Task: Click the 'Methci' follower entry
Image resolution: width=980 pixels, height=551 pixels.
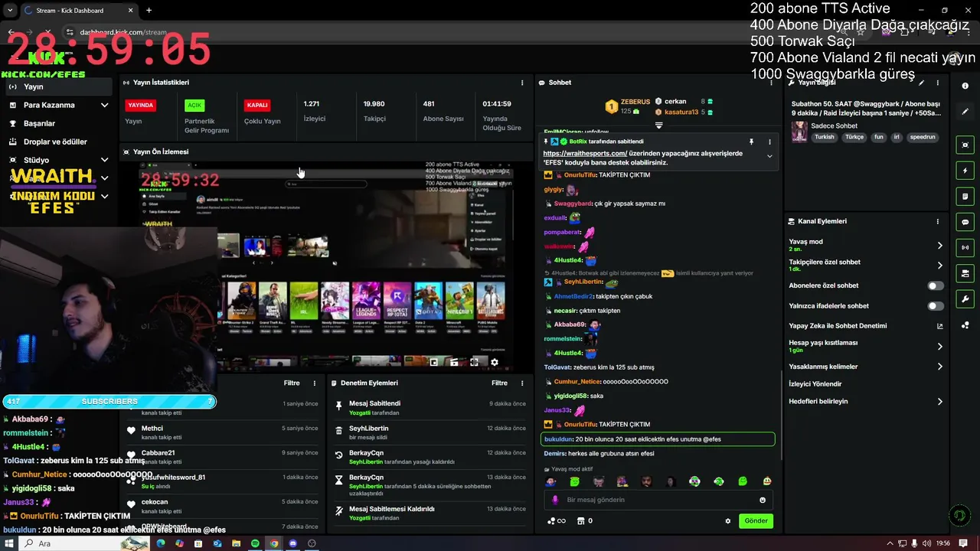Action: click(x=222, y=432)
